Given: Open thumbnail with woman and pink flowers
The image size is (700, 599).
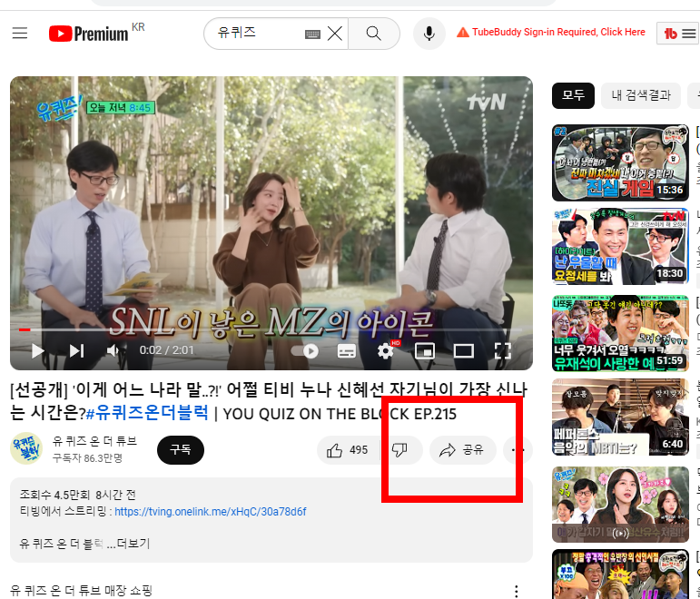Looking at the screenshot, I should tap(620, 505).
